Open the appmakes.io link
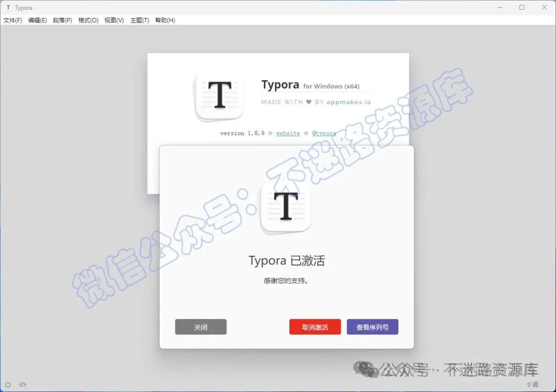Image resolution: width=556 pixels, height=392 pixels. pyautogui.click(x=349, y=102)
